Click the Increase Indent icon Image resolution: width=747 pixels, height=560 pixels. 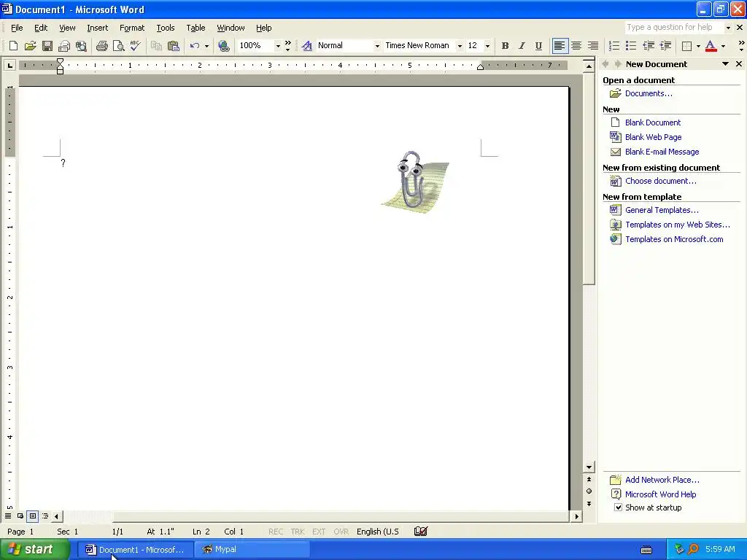click(x=665, y=46)
